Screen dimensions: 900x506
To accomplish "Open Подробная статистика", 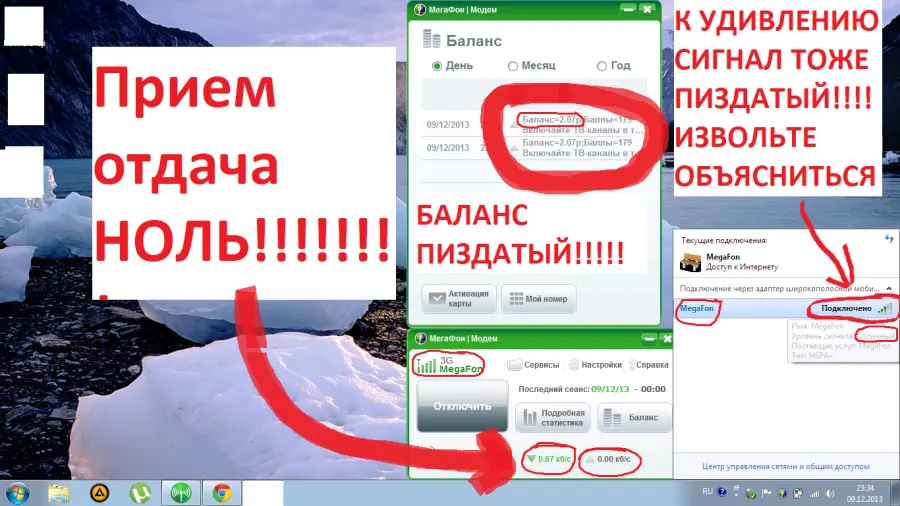I will (553, 417).
